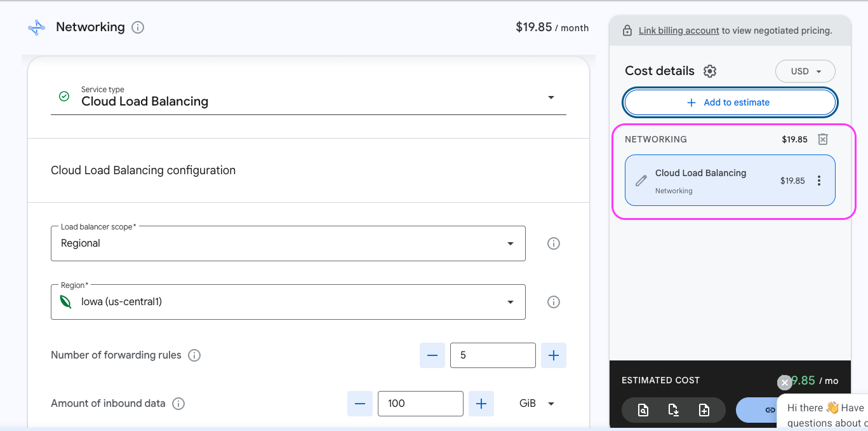Dismiss the chat popup close icon
The width and height of the screenshot is (868, 431).
tap(785, 383)
